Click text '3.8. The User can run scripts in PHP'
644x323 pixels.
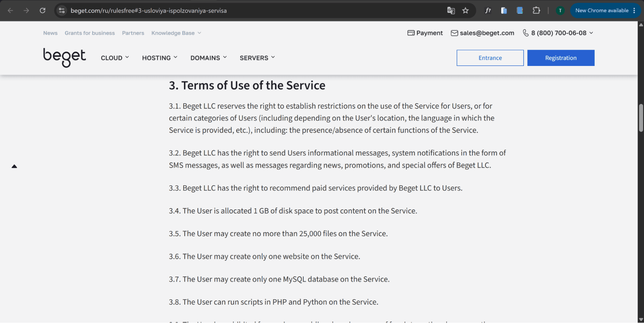[x=228, y=302]
